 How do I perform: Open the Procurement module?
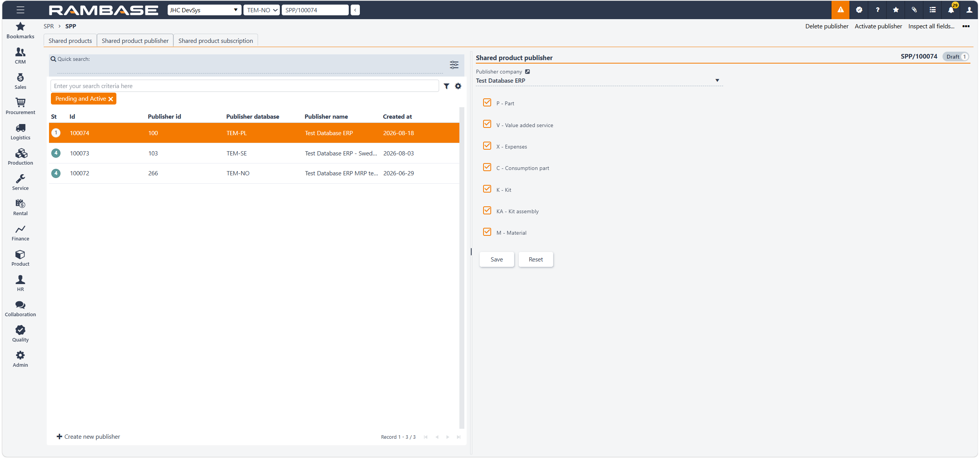pyautogui.click(x=20, y=106)
